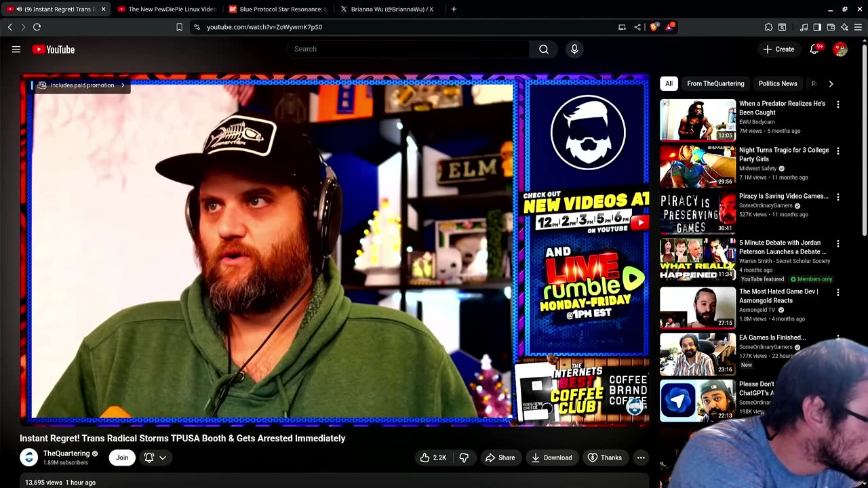This screenshot has width=868, height=488.
Task: Click into the YouTube search field
Action: 407,49
